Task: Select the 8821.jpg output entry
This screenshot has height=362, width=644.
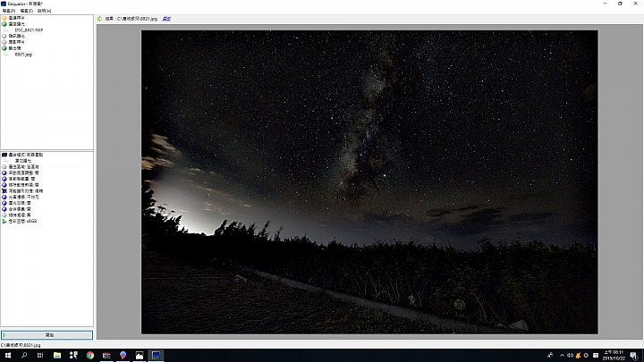Action: tap(23, 55)
